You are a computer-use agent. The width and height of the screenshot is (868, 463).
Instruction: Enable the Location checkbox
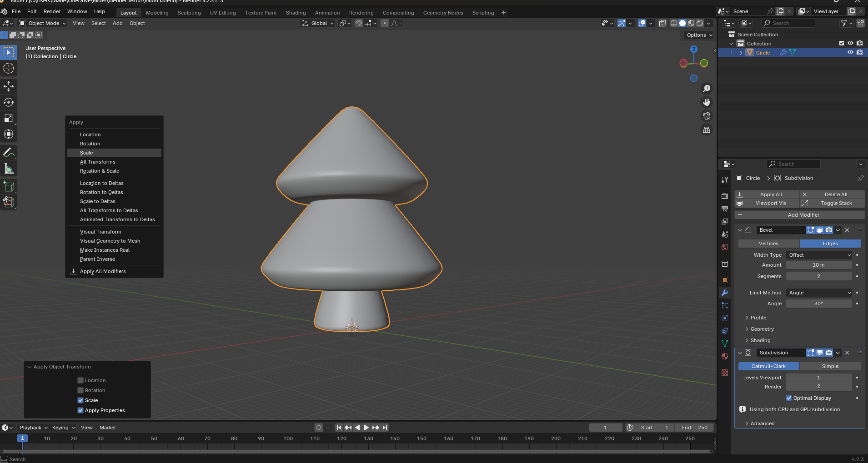coord(80,380)
